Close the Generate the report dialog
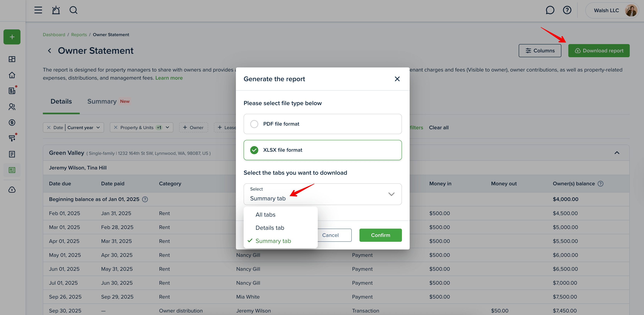644x315 pixels. 397,79
